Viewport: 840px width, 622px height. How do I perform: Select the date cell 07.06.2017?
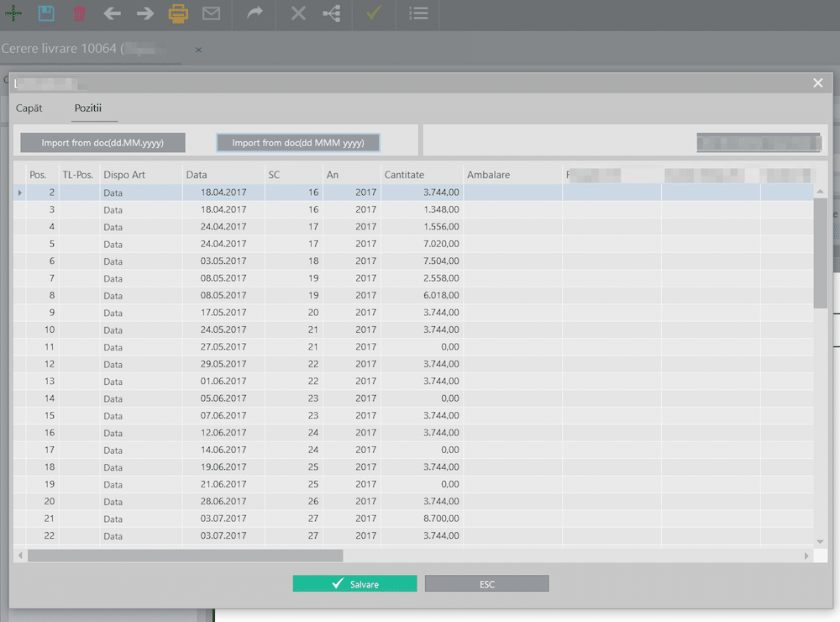click(224, 415)
